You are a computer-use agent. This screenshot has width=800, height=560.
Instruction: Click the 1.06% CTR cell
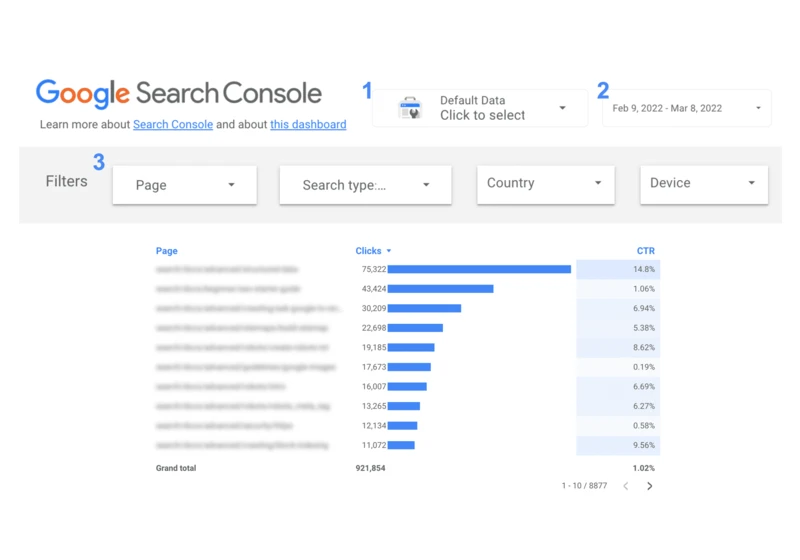click(618, 289)
